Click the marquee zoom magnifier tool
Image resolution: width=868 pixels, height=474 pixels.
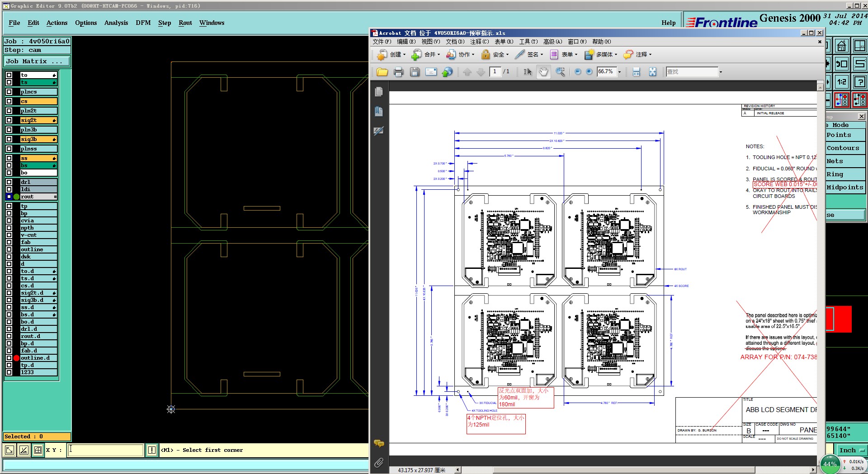(560, 72)
